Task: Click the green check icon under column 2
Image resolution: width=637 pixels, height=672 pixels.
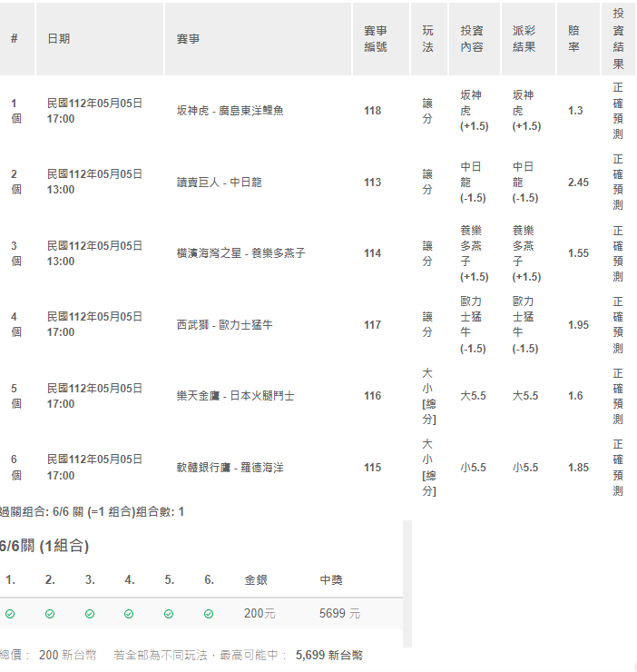Action: coord(50,614)
